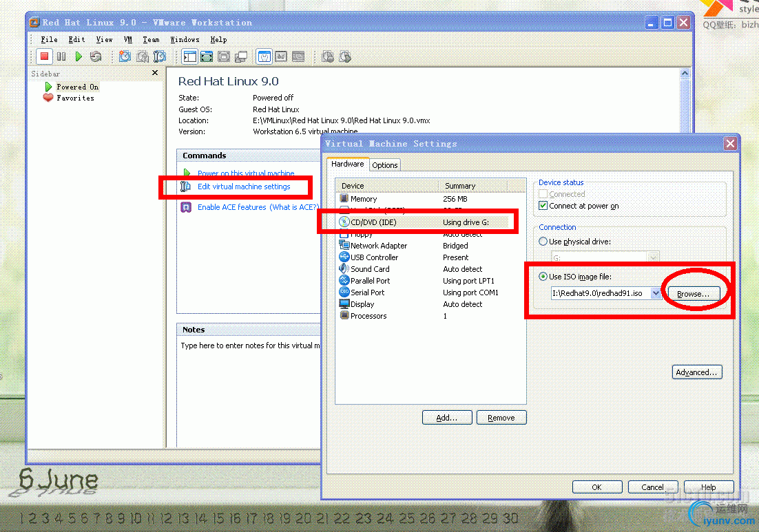Click the Console View toolbar icon

point(298,56)
